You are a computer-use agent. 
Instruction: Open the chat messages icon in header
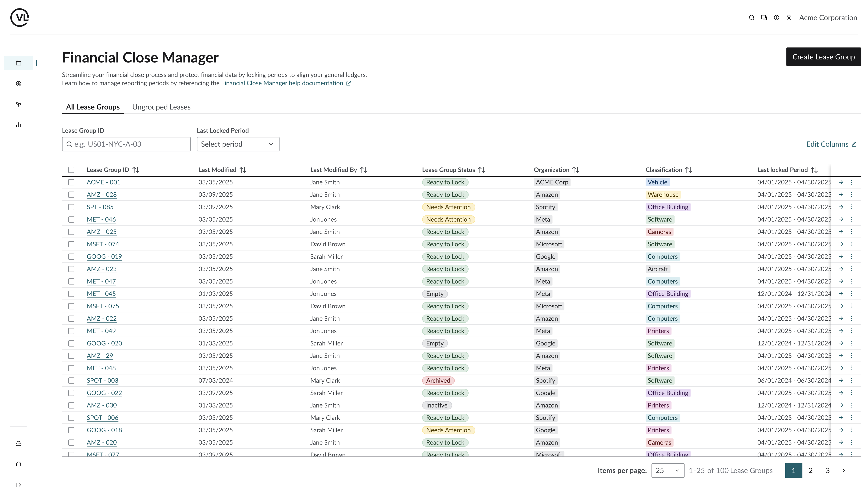[x=764, y=18]
